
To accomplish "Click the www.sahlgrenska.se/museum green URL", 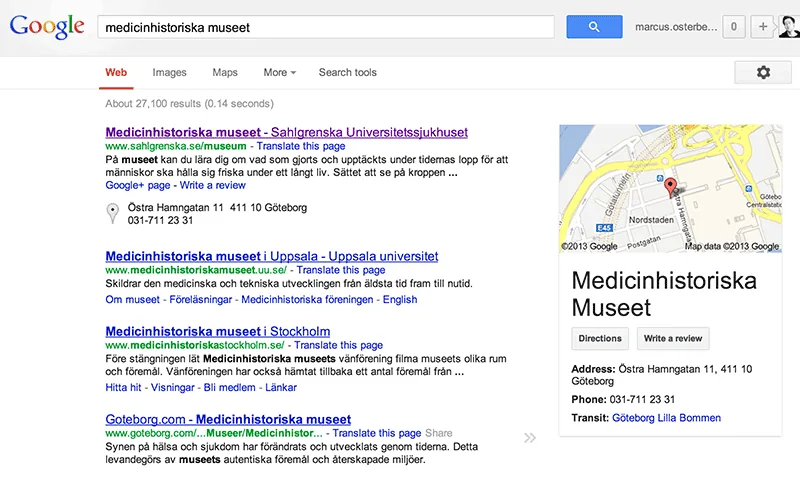I will [x=176, y=146].
